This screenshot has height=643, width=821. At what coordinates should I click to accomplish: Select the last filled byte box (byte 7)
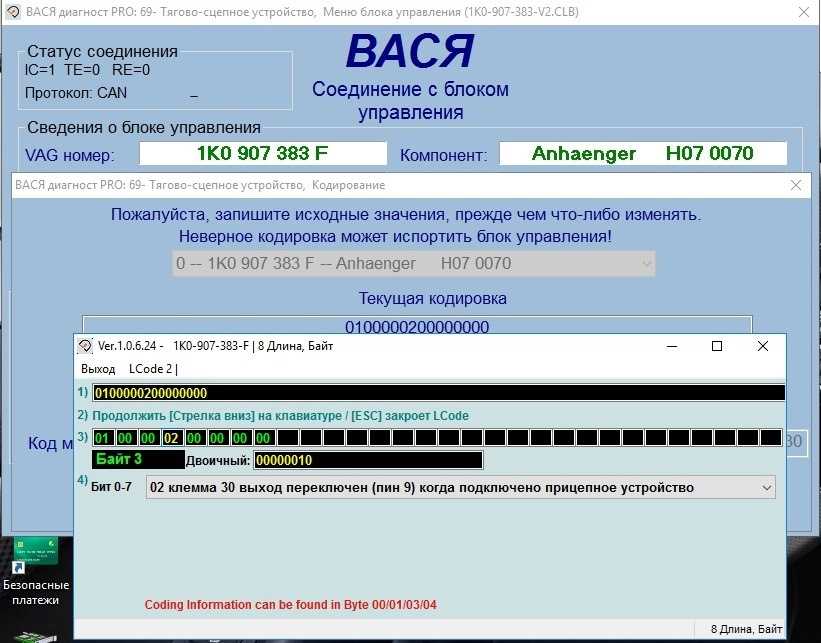coord(263,438)
